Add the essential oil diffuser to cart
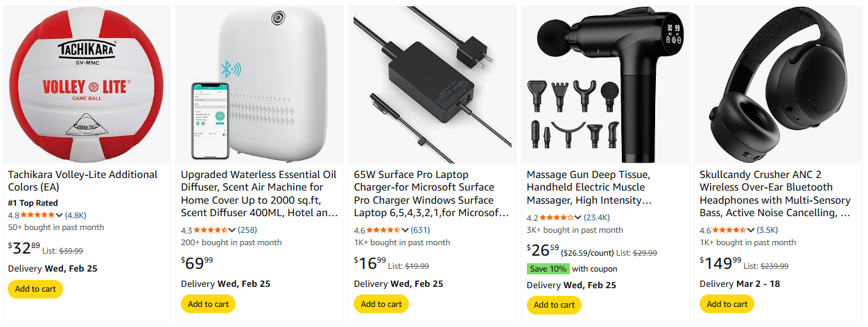 208,304
